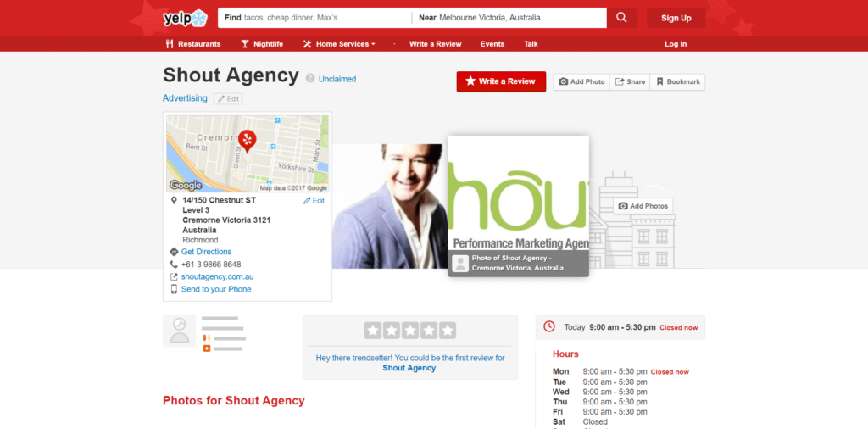The height and width of the screenshot is (429, 868).
Task: Click the Photos for Shout Agency heading
Action: pyautogui.click(x=234, y=401)
